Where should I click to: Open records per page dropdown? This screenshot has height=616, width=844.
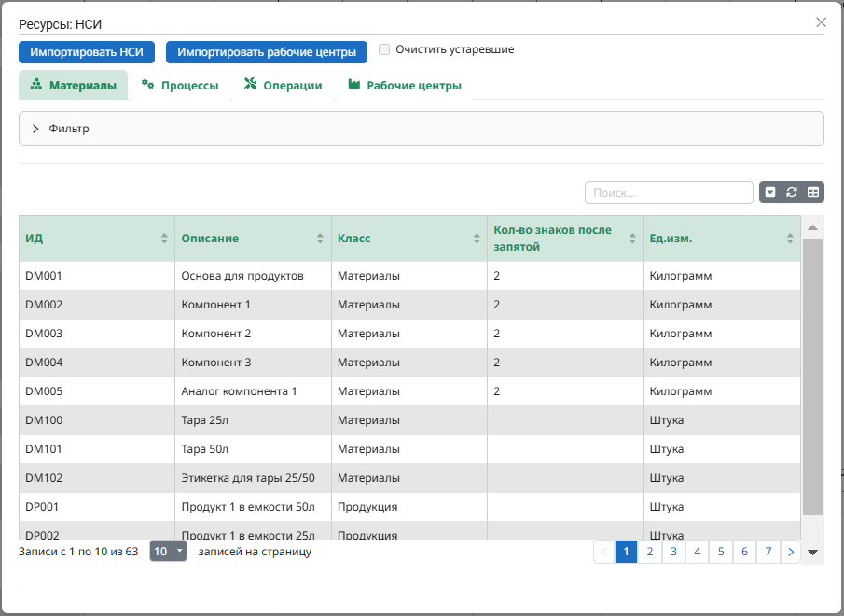point(168,552)
